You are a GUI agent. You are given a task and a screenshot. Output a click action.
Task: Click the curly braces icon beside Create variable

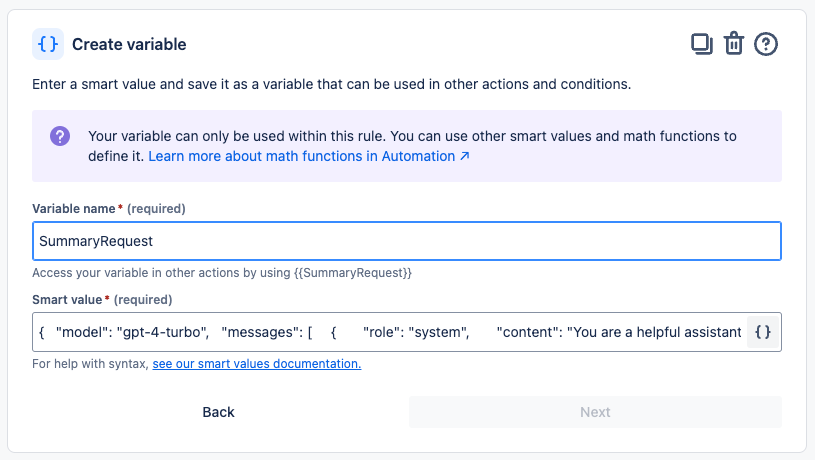(48, 44)
